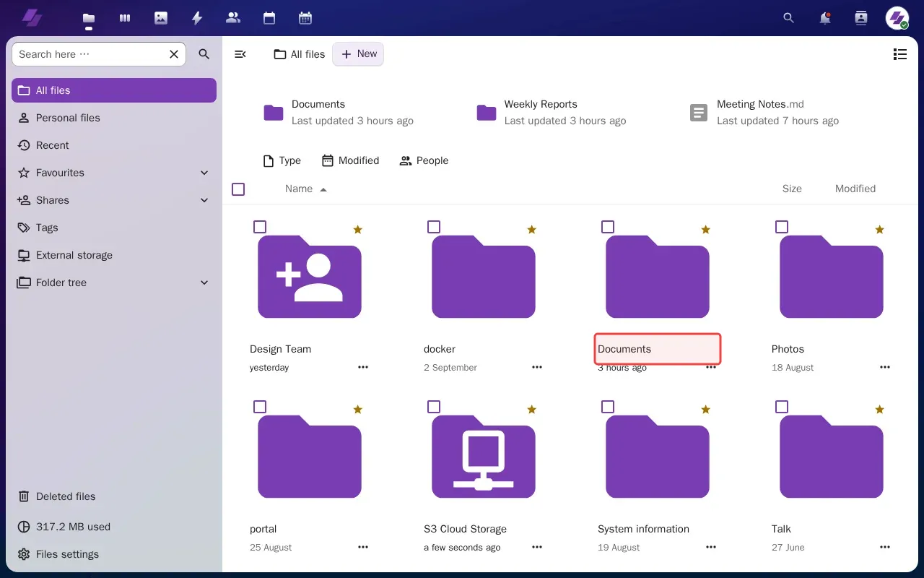Open unified search magnifier in top bar
Screen dimensions: 924x578
(x=789, y=18)
